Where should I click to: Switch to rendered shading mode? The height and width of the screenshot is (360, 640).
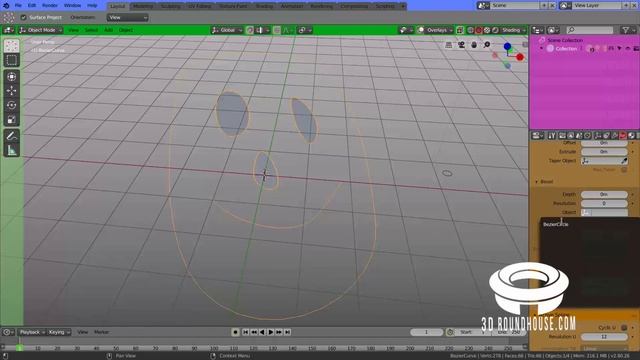[x=495, y=30]
